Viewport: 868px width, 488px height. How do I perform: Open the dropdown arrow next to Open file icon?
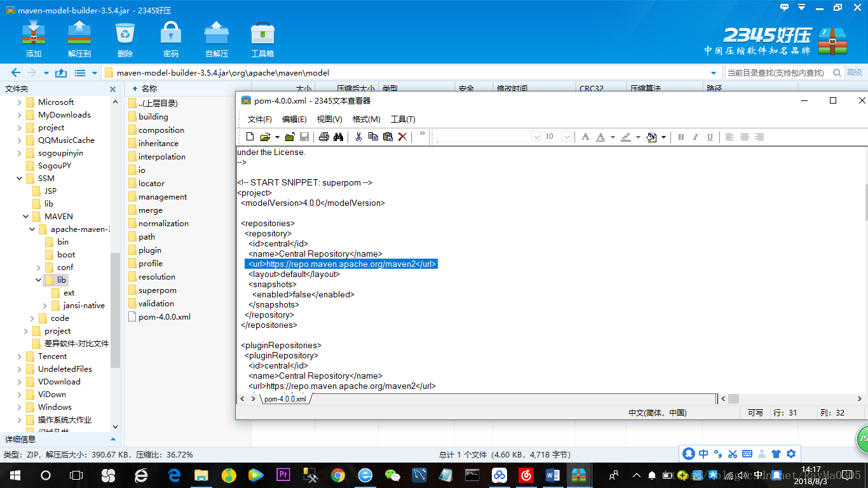click(277, 137)
